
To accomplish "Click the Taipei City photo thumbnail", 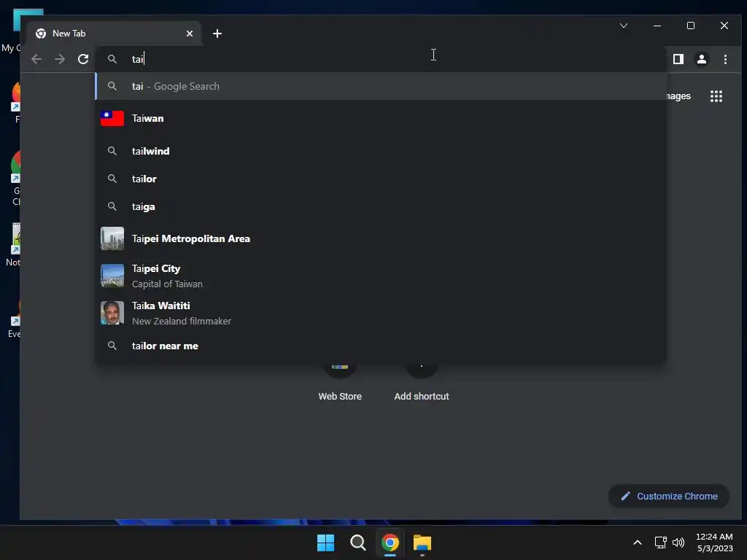I will tap(112, 276).
